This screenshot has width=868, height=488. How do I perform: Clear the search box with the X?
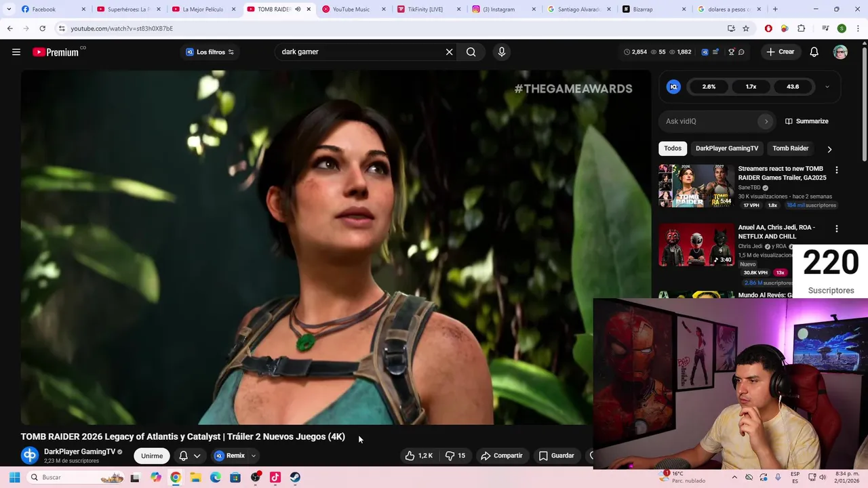449,52
